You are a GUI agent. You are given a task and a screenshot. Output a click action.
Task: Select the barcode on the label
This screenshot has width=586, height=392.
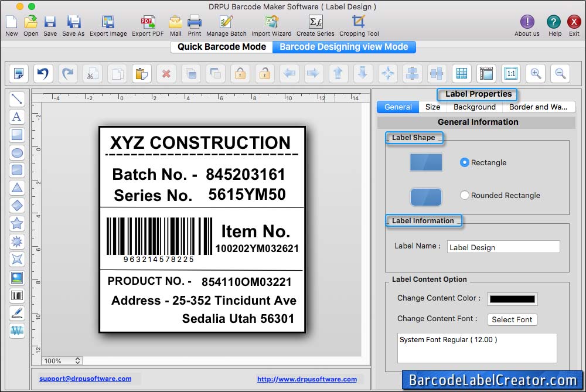click(x=159, y=240)
